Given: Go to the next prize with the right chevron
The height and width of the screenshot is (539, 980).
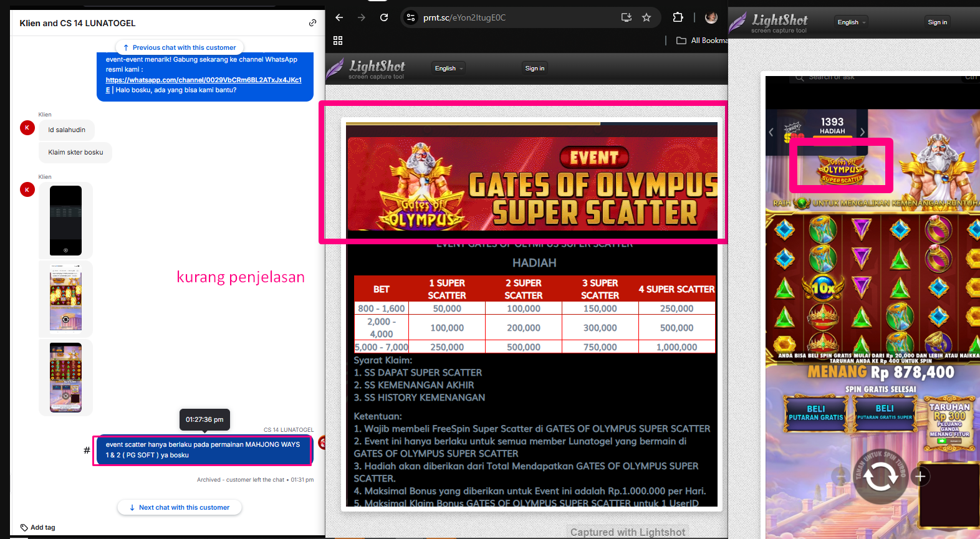Looking at the screenshot, I should [863, 132].
